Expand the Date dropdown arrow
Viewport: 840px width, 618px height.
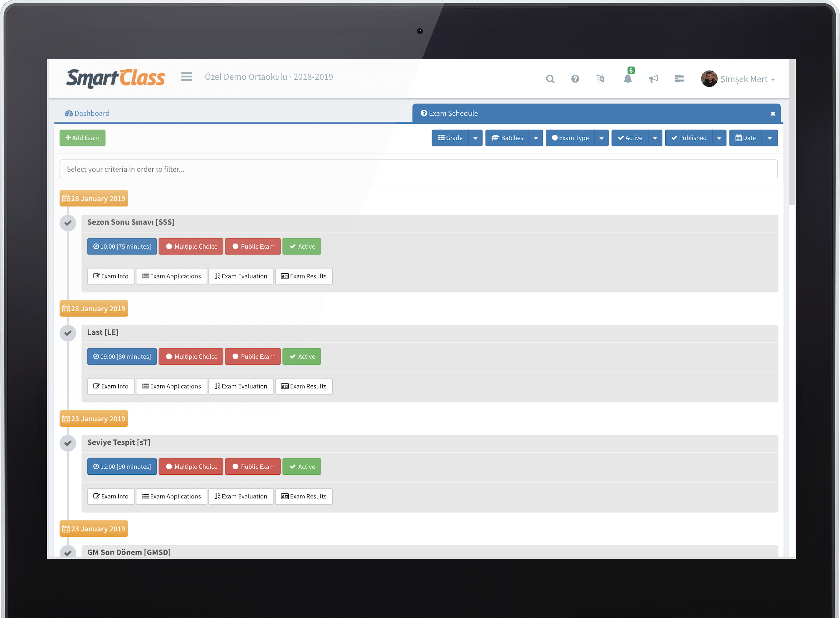(770, 138)
